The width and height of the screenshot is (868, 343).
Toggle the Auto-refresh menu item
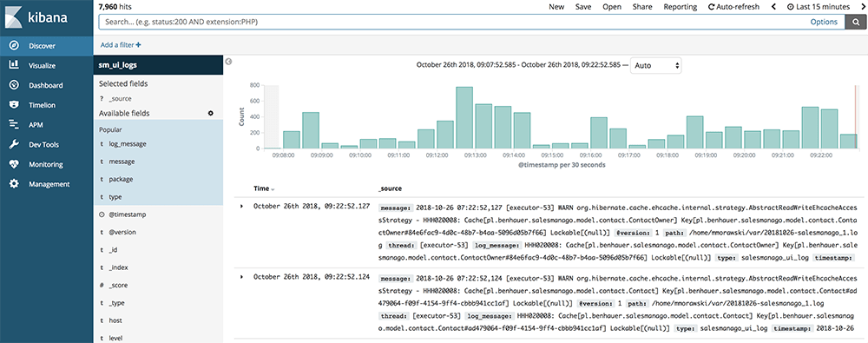733,7
